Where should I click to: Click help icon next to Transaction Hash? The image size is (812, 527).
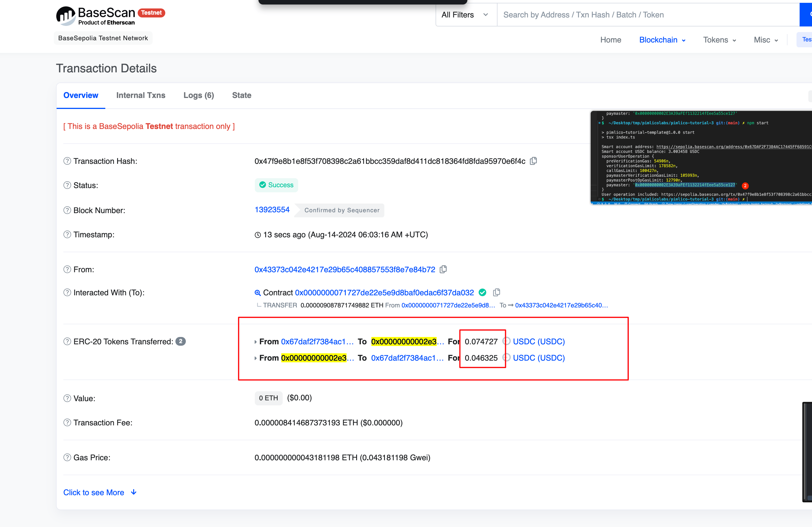(67, 161)
